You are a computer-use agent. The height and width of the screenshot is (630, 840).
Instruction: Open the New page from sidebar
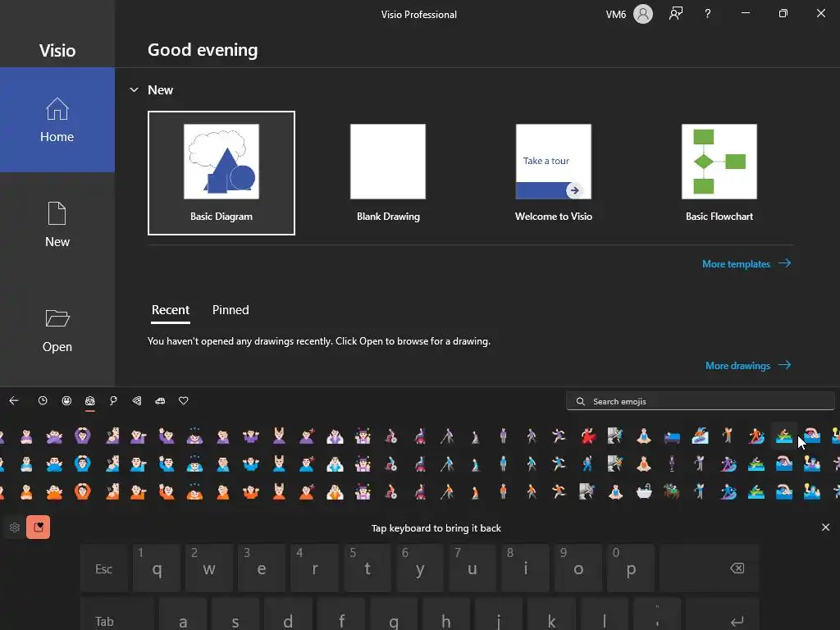click(57, 225)
